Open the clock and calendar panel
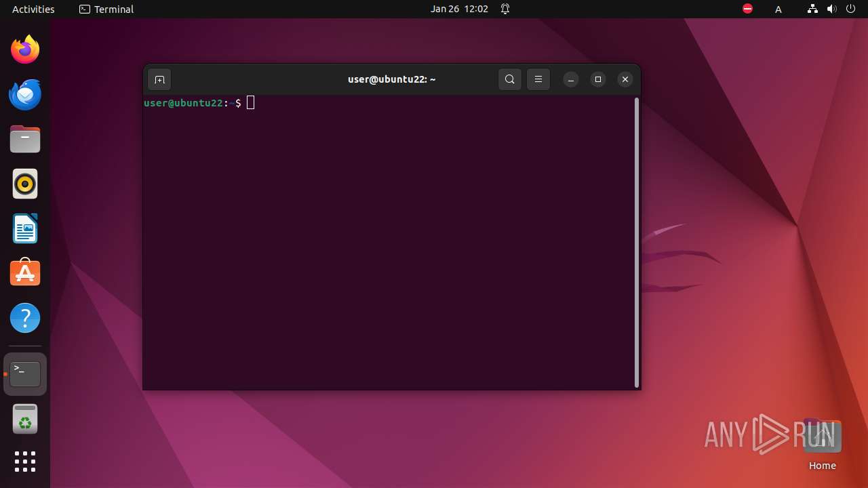 click(459, 9)
